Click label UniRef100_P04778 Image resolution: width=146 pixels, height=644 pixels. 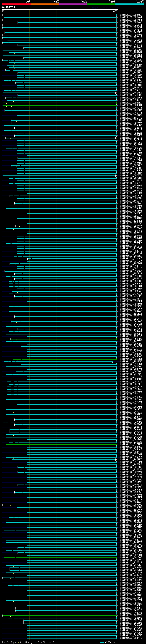point(131,540)
